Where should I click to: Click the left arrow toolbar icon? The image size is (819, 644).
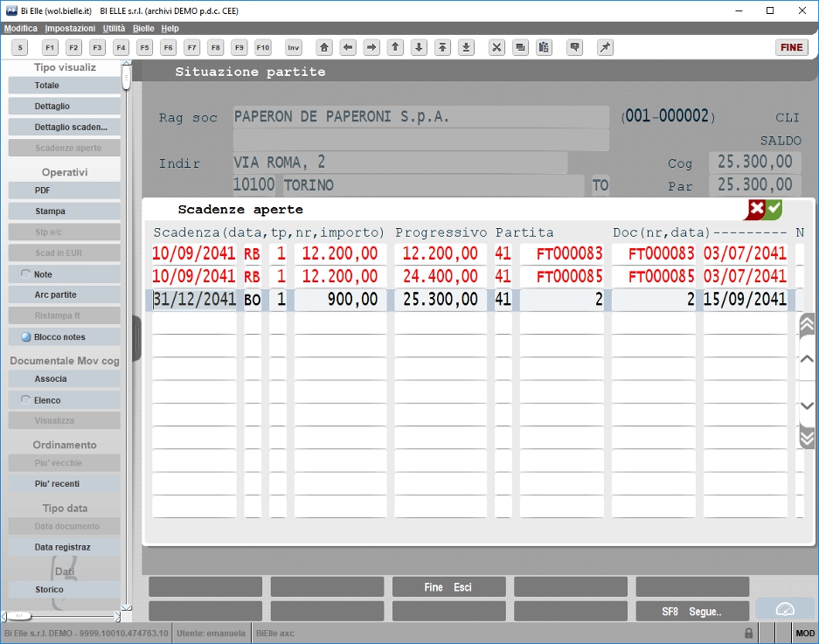point(348,47)
